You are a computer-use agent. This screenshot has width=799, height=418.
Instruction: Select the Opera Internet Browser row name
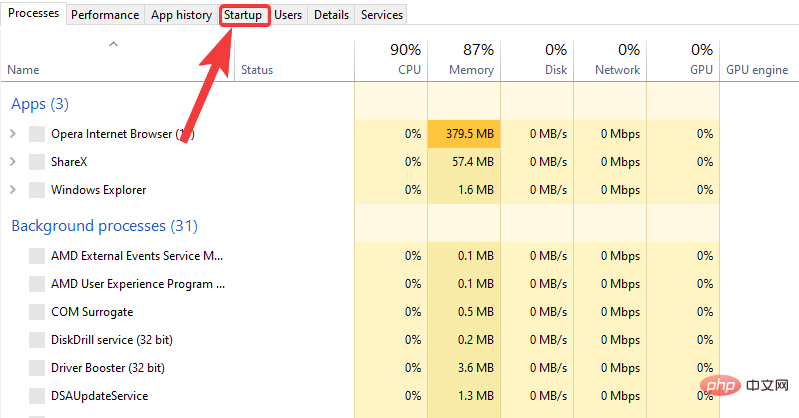point(123,134)
